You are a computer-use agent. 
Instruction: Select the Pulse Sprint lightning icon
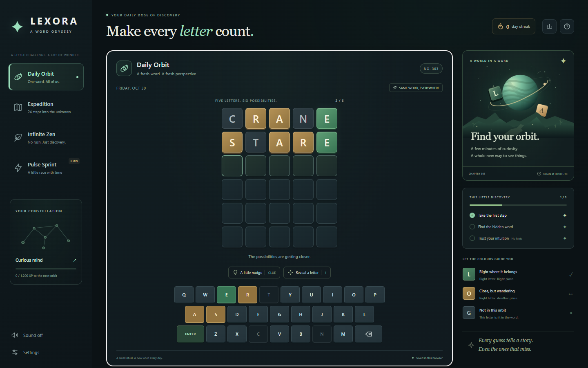[18, 168]
